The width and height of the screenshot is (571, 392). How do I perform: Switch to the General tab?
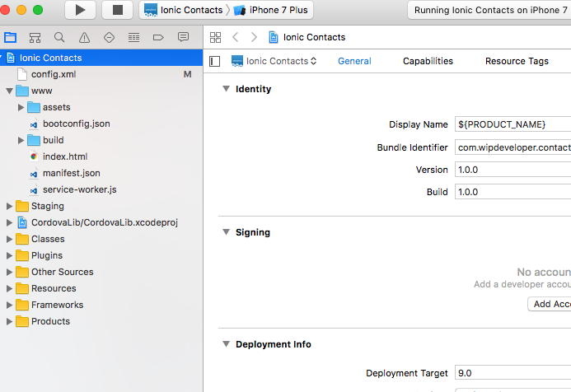[354, 61]
